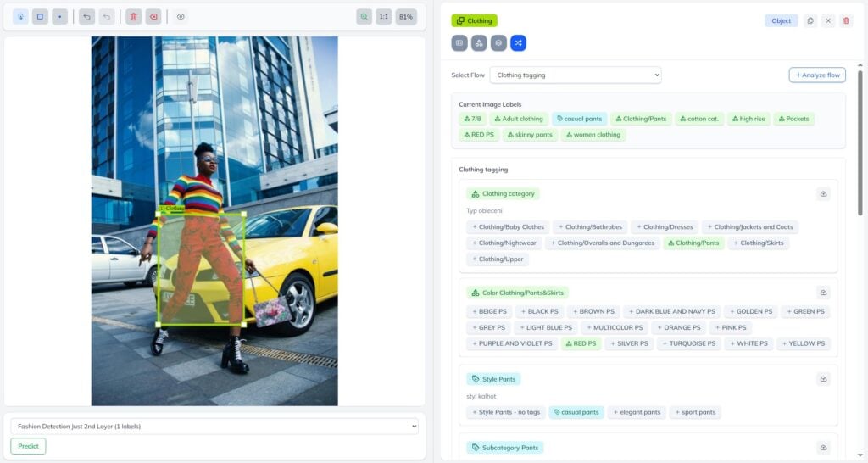The width and height of the screenshot is (868, 463).
Task: Click the right panel vertical scrollbar
Action: click(x=861, y=144)
